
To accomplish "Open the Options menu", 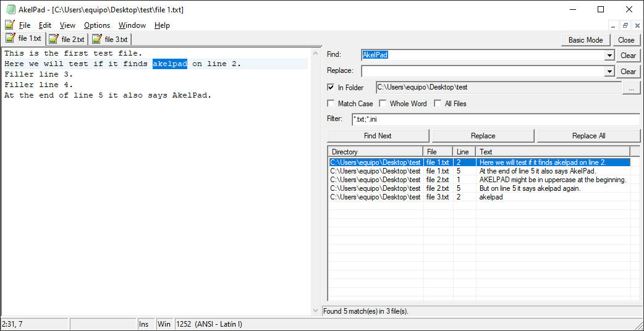I will (x=97, y=25).
